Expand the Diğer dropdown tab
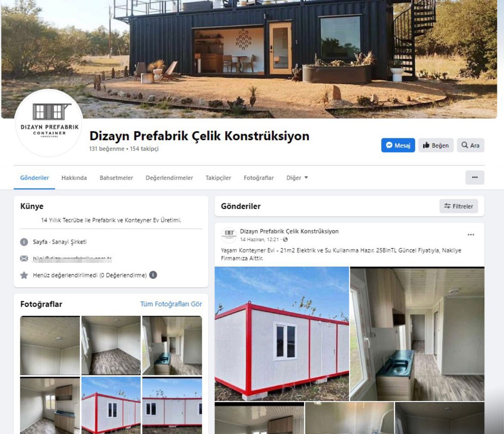 [x=297, y=178]
